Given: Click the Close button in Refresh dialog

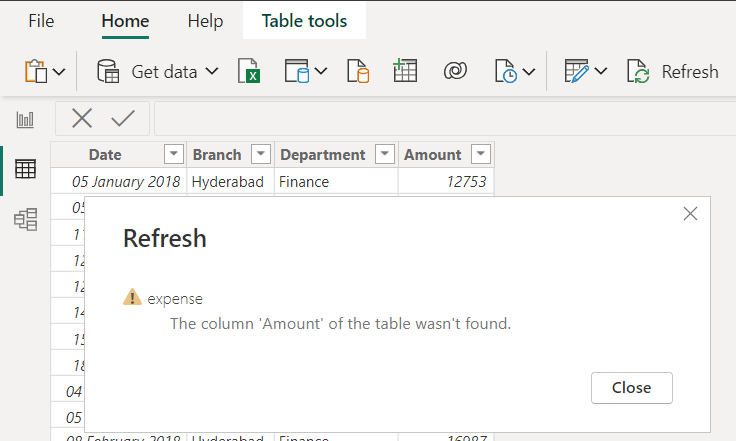Looking at the screenshot, I should [x=631, y=388].
